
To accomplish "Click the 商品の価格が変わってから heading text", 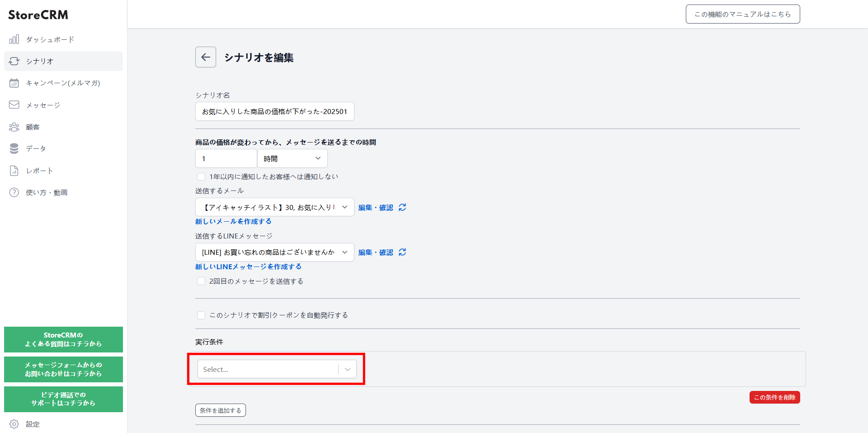I will coord(286,142).
